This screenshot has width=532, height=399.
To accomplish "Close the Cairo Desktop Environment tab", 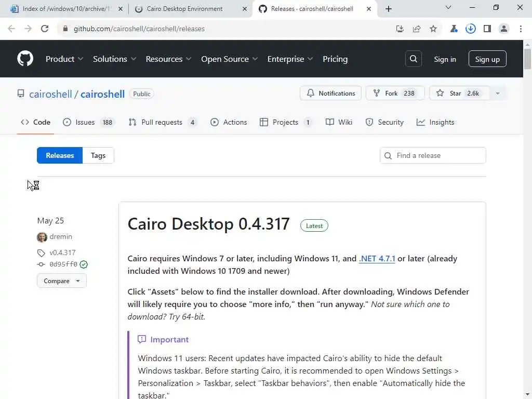I will pyautogui.click(x=245, y=9).
